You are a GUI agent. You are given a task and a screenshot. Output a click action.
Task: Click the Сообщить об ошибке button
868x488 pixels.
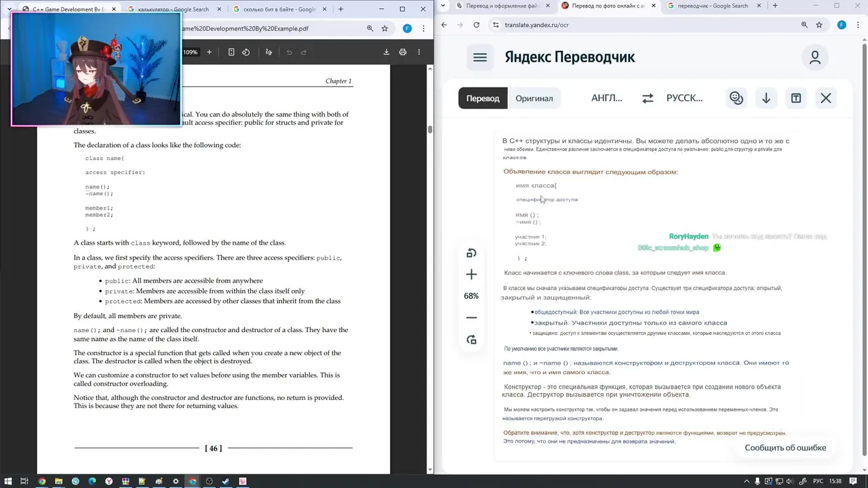(785, 447)
